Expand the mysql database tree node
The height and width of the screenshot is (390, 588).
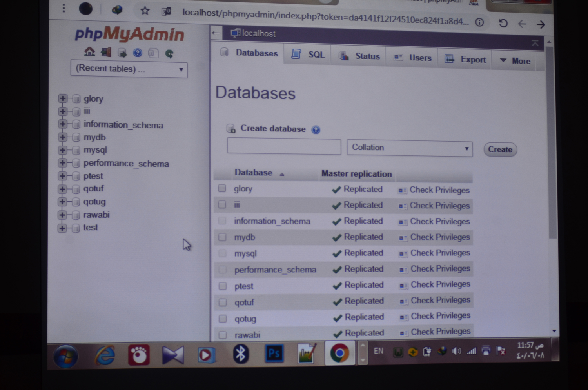(62, 150)
